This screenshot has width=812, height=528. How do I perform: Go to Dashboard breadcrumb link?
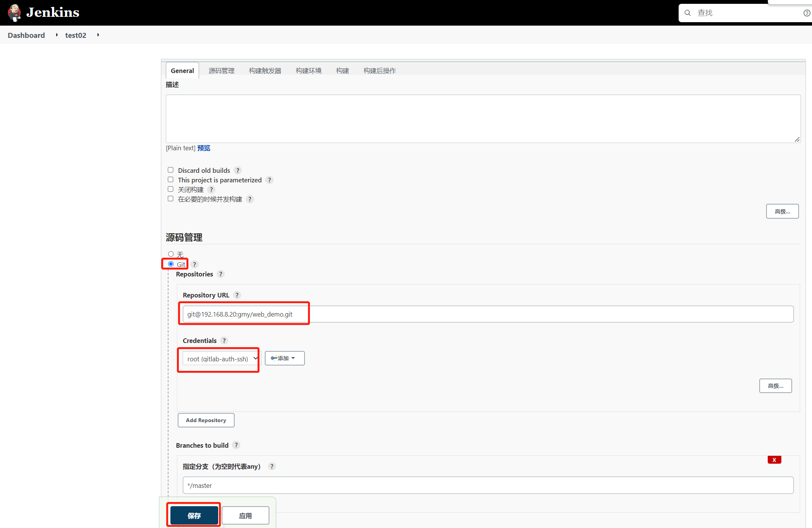point(26,35)
